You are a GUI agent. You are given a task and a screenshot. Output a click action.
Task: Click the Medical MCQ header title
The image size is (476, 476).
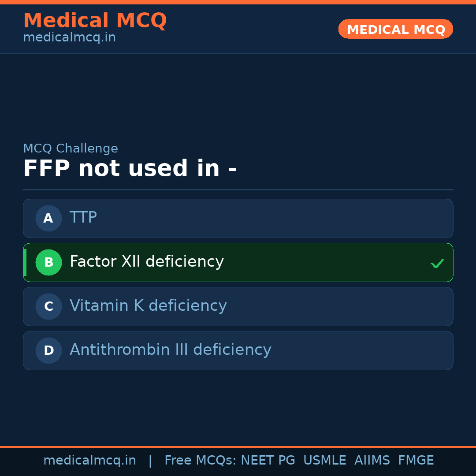[95, 21]
